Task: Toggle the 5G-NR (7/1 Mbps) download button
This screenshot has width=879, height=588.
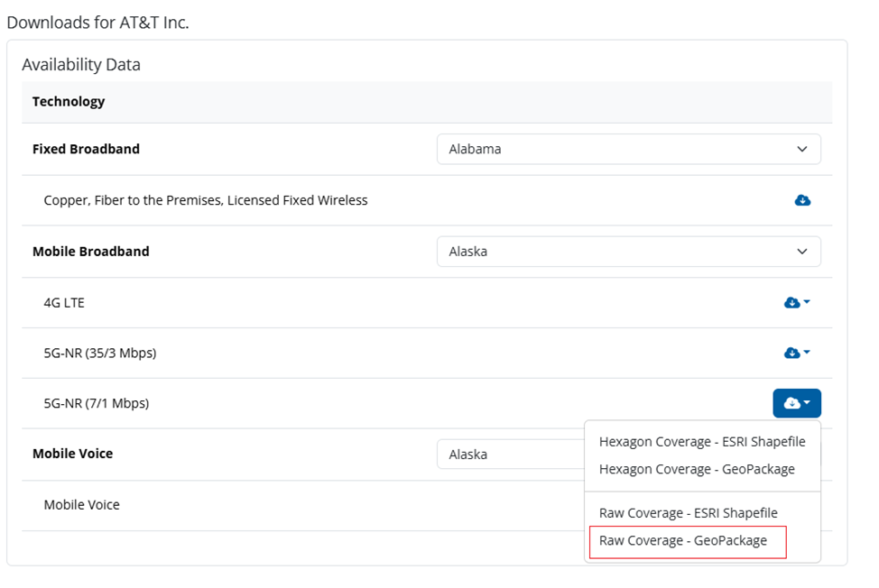Action: [796, 403]
